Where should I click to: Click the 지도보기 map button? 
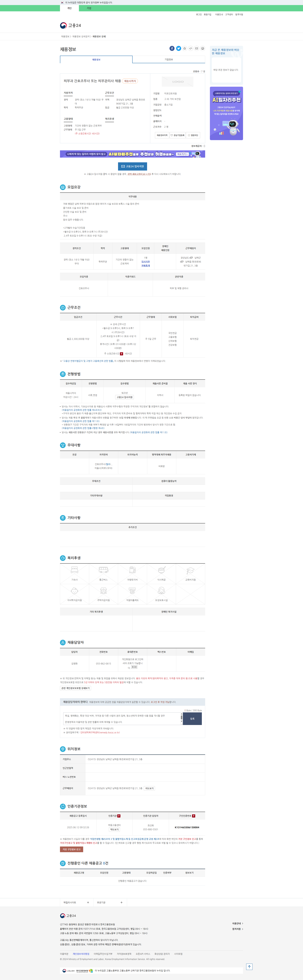click(149, 788)
